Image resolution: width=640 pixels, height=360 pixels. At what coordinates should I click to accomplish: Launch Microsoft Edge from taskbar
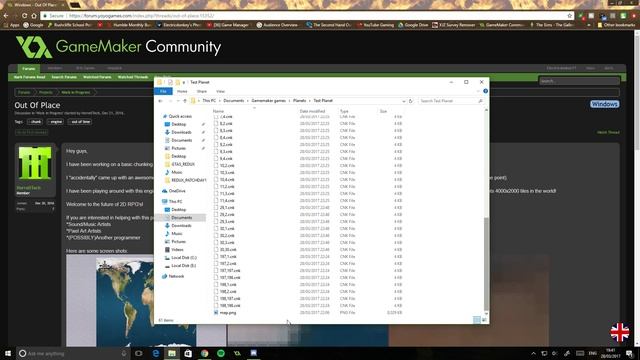156,353
